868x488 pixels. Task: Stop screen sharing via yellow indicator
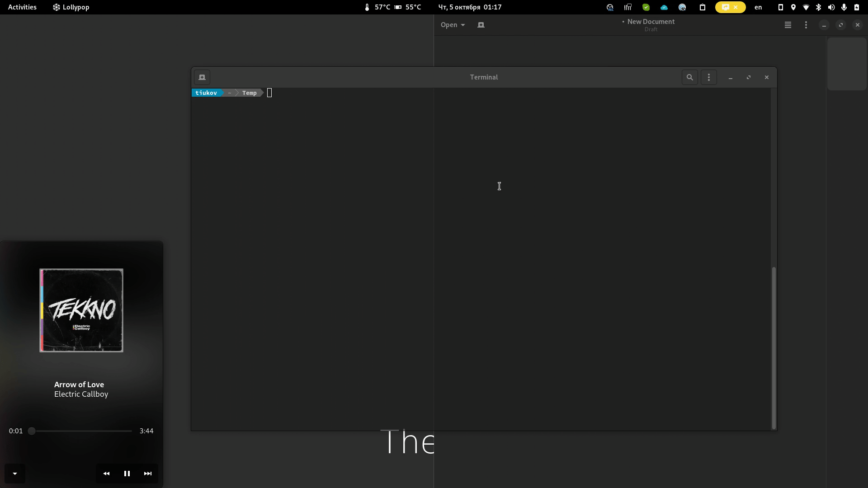point(736,7)
